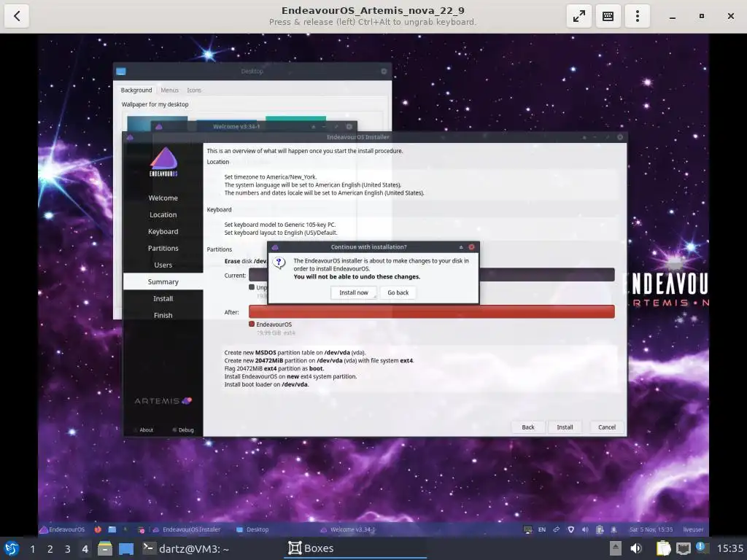Open the three-dot menu in Boxes header

coord(638,16)
